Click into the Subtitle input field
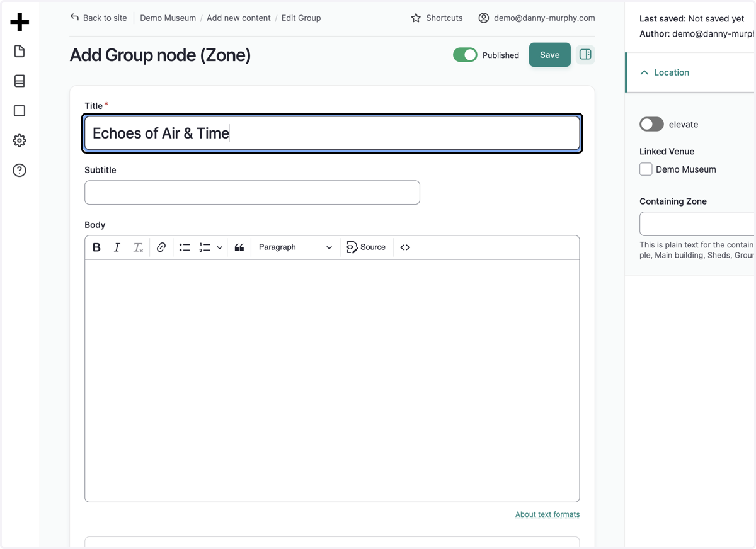 point(252,193)
